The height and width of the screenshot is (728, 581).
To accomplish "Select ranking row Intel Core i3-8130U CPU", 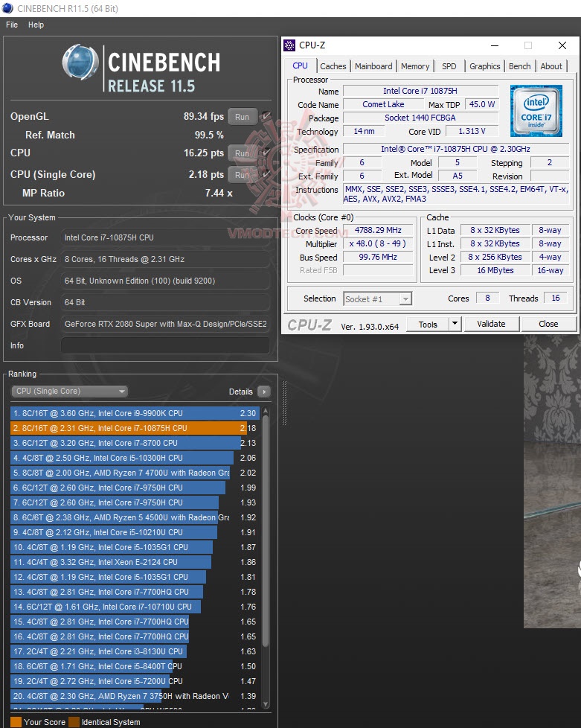I will point(135,651).
